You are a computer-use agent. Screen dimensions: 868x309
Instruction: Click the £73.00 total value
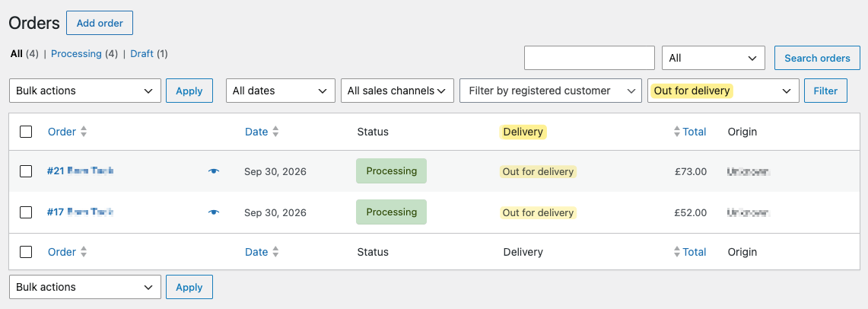click(x=691, y=172)
